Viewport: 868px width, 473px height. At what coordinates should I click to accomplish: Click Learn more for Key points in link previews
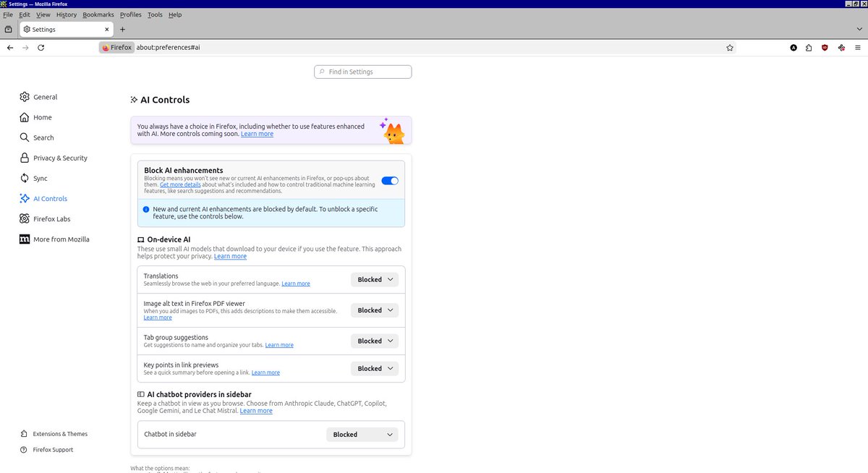coord(265,372)
